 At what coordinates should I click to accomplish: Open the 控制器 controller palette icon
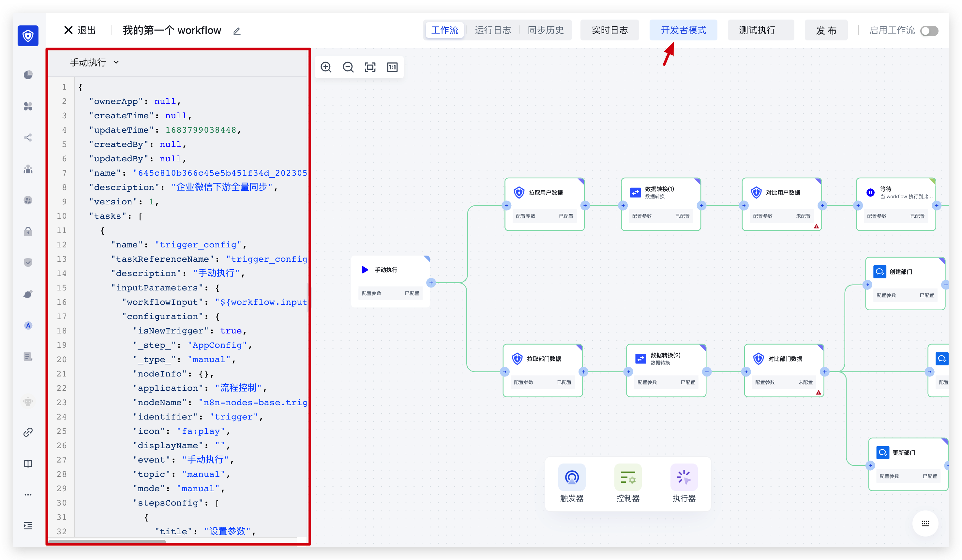tap(628, 477)
